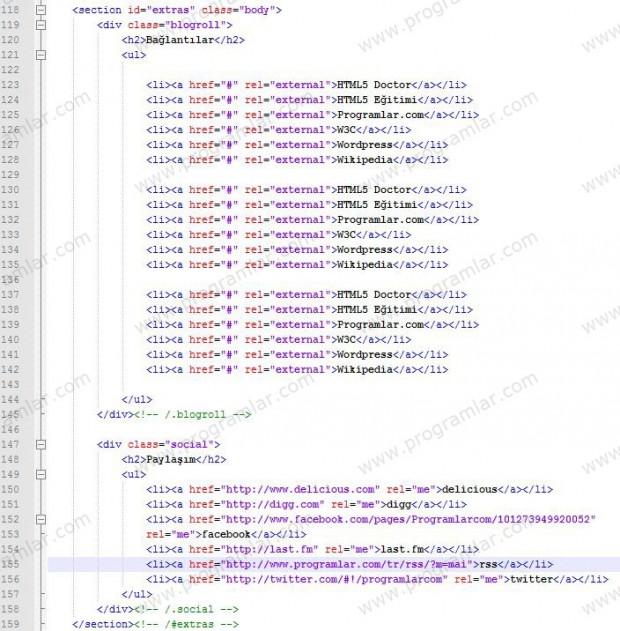Screen dimensions: 620x631
Task: Collapse the ul fold marker on line 149
Action: coord(41,474)
